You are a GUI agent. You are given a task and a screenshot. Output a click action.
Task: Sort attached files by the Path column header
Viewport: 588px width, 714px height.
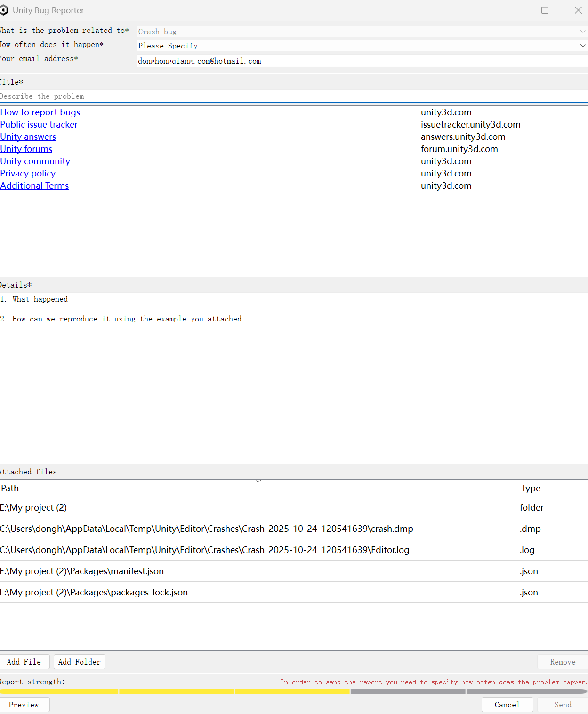[258, 488]
